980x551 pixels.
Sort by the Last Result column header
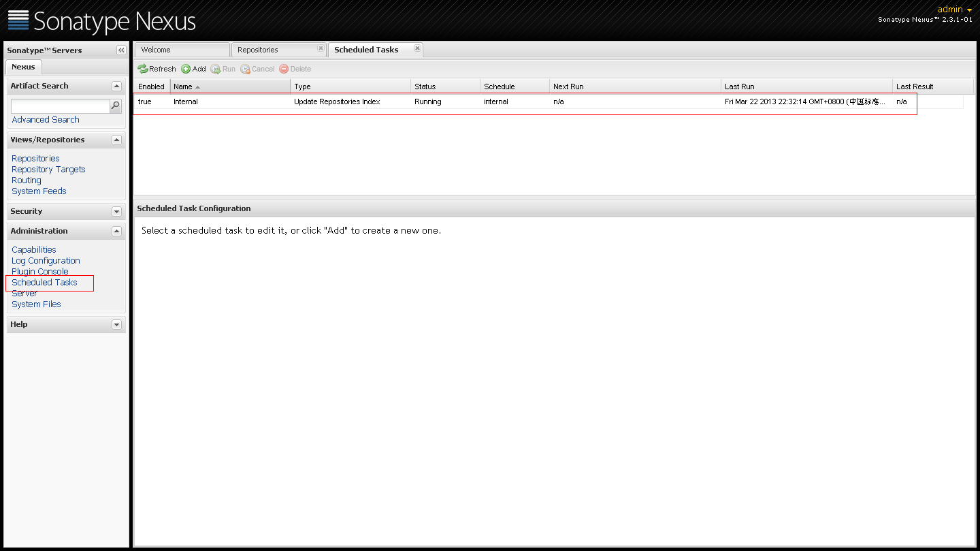pyautogui.click(x=934, y=86)
